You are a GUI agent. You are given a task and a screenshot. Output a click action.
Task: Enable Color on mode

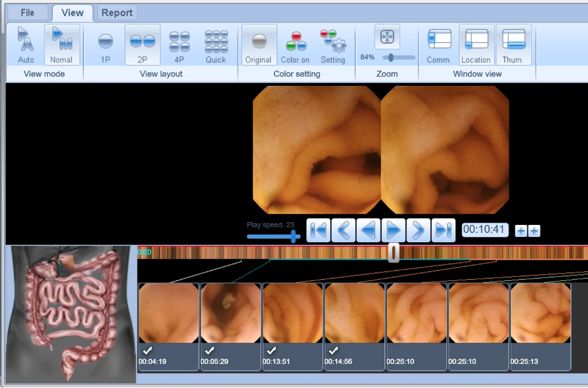[295, 45]
